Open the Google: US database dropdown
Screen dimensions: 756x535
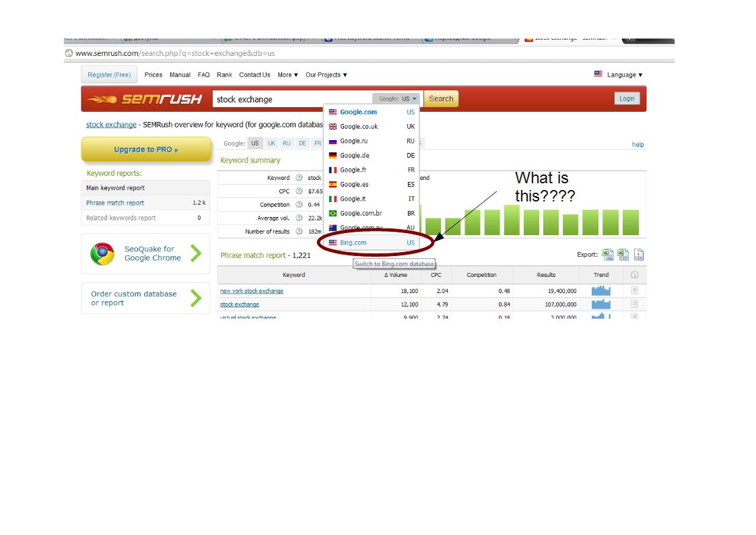(397, 98)
